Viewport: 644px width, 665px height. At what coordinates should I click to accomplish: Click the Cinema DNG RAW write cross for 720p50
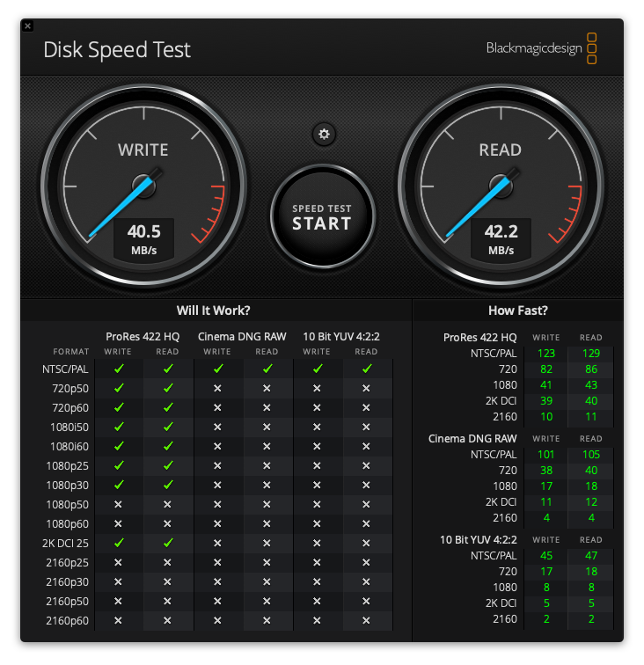(x=217, y=388)
